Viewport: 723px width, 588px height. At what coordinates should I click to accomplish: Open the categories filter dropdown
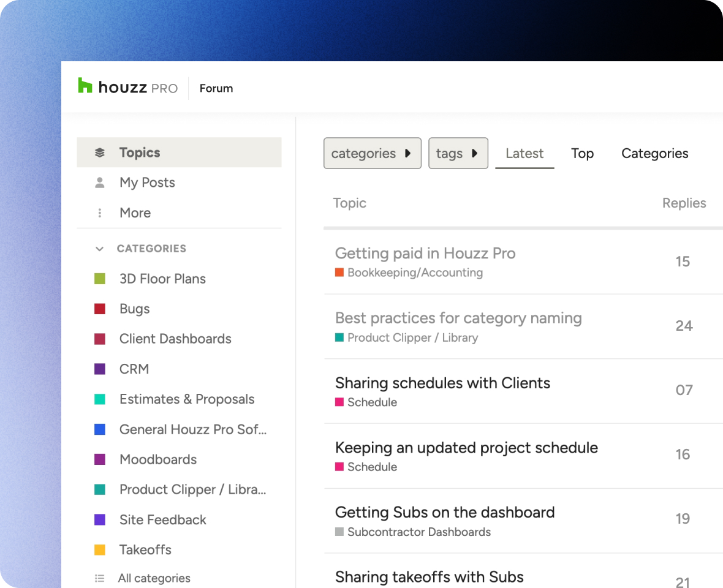[372, 153]
